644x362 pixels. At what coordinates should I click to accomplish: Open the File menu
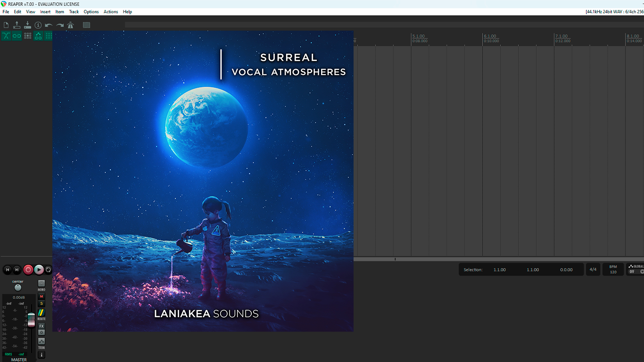(6, 12)
